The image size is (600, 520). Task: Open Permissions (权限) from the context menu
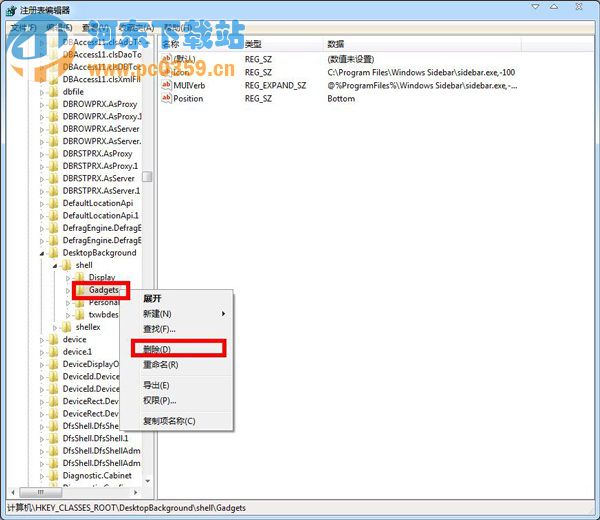159,400
